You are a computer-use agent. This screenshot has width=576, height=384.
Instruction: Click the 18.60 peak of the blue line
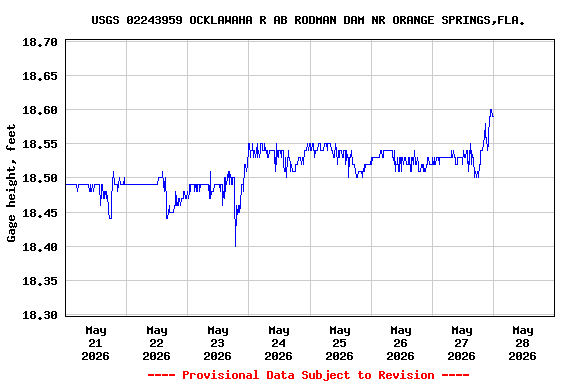point(491,110)
